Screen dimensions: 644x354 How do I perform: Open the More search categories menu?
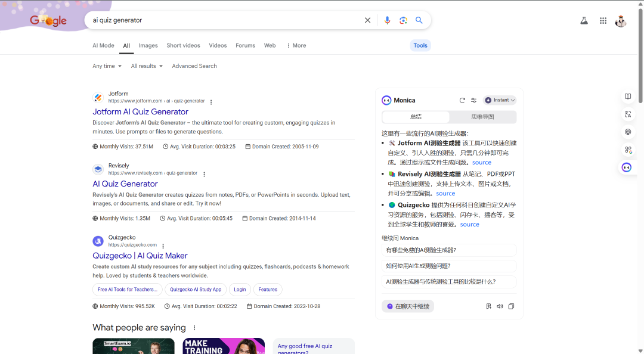coord(296,45)
